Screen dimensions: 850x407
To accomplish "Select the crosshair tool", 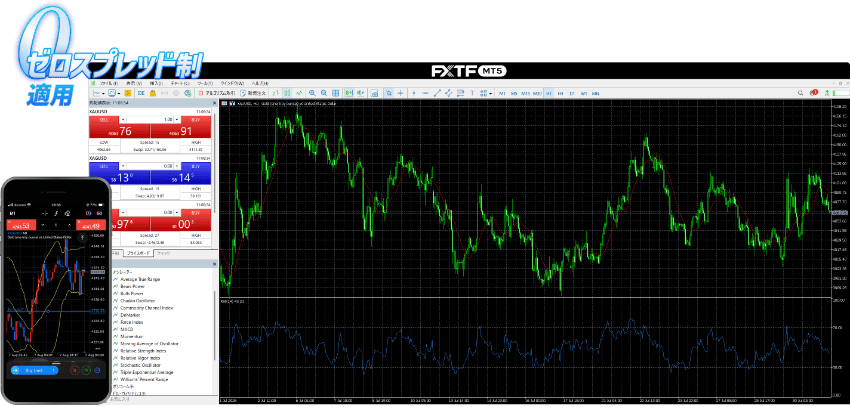I will (x=401, y=93).
